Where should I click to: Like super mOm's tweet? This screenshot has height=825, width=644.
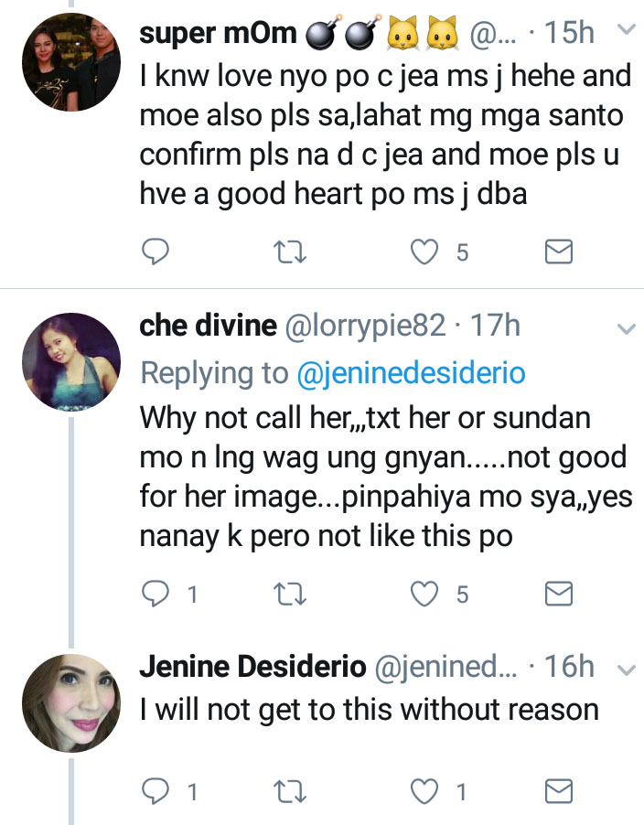coord(424,252)
